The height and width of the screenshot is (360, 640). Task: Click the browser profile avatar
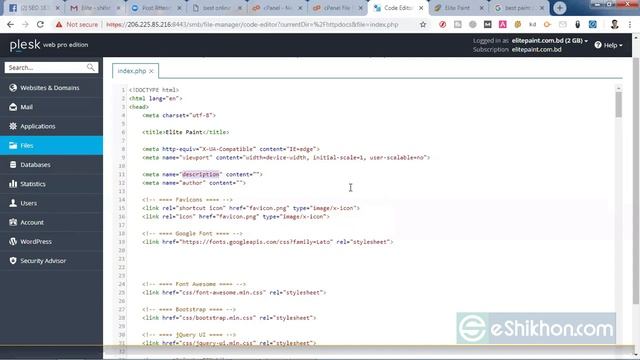point(614,24)
